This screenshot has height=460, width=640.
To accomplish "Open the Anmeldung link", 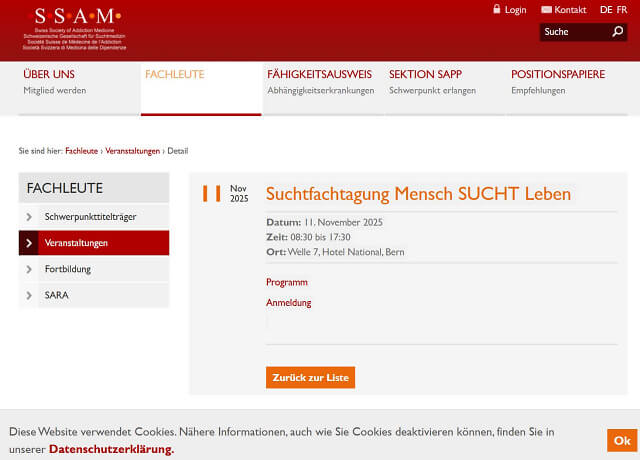I will click(x=288, y=302).
